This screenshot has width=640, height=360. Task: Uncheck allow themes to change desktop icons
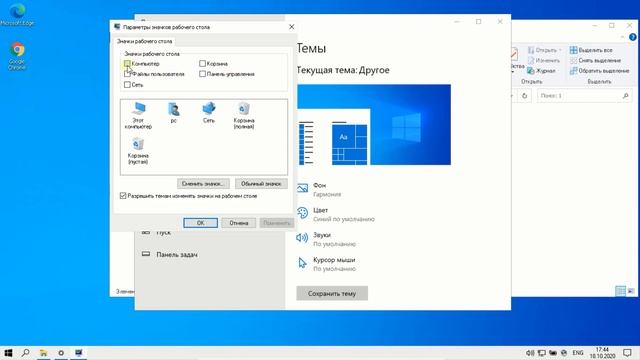123,196
